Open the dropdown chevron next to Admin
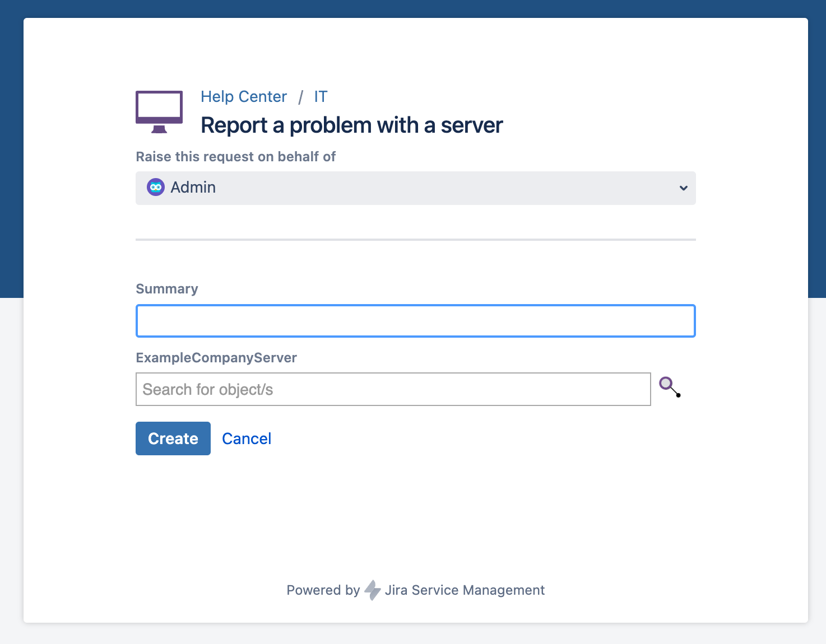The width and height of the screenshot is (826, 644). tap(683, 188)
